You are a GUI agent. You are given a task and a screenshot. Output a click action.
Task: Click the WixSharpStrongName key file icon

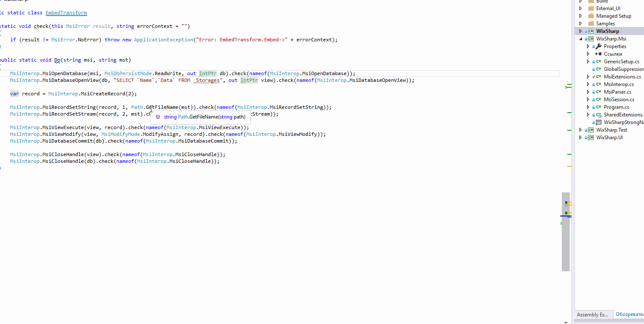coord(598,122)
